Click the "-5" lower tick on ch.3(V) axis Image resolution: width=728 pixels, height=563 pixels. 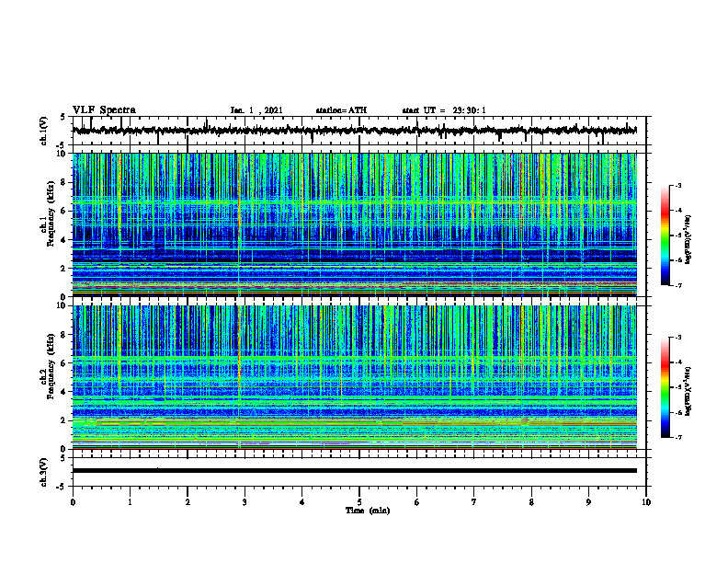coord(61,487)
